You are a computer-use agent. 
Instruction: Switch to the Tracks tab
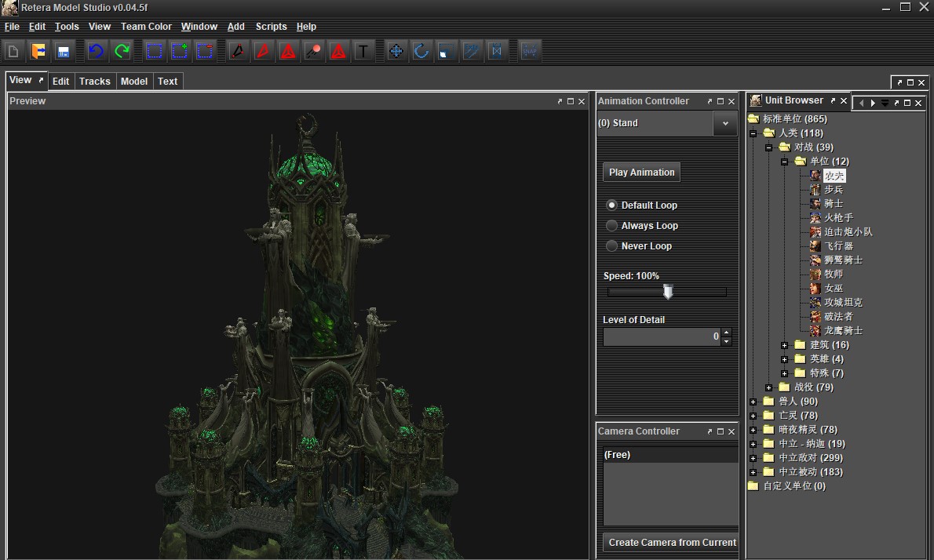coord(95,82)
